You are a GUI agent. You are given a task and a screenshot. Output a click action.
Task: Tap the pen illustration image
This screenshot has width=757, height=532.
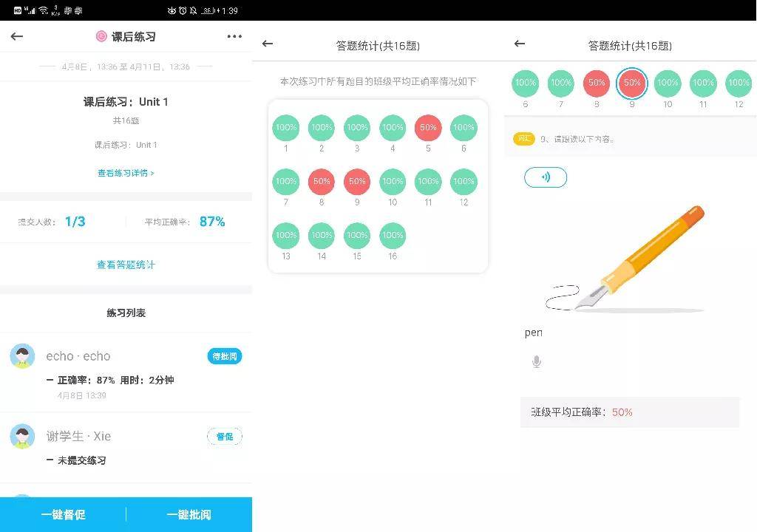pos(625,259)
